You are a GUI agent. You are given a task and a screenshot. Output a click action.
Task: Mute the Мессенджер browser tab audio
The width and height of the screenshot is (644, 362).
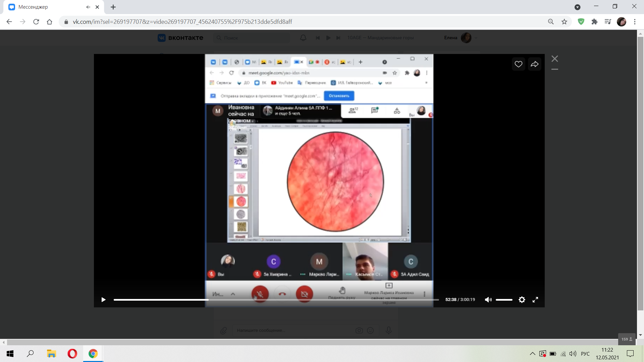[x=88, y=7]
